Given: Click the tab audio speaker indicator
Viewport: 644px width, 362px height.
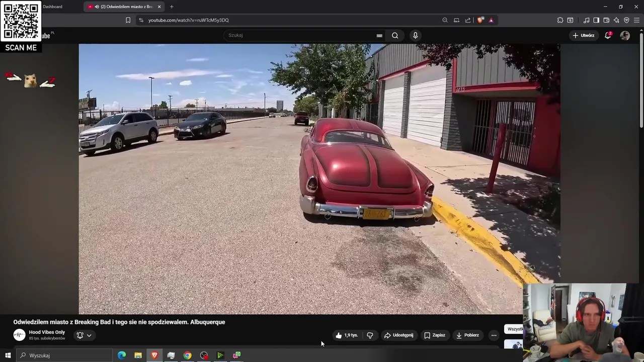Looking at the screenshot, I should 97,7.
